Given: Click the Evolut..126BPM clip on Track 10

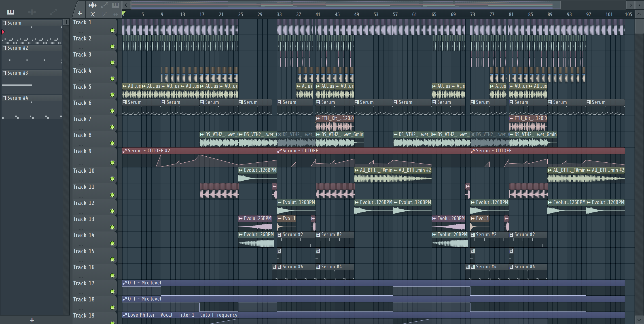Looking at the screenshot, I should [x=258, y=175].
